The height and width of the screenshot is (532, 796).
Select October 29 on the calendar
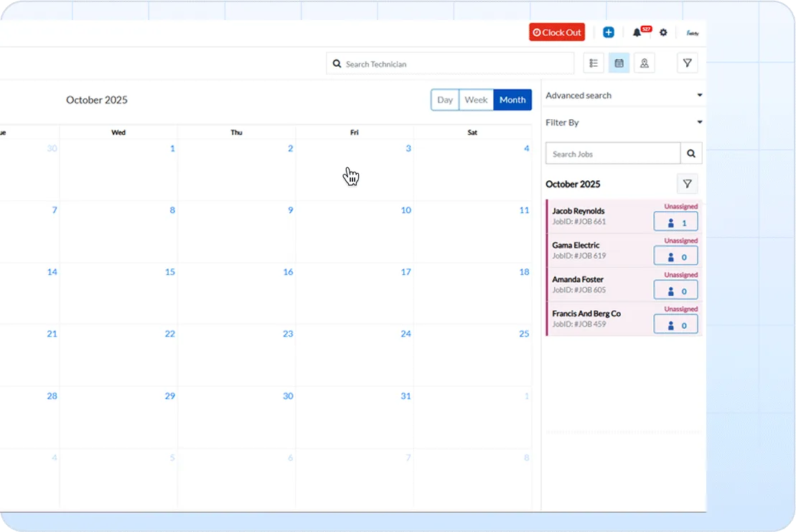click(170, 396)
